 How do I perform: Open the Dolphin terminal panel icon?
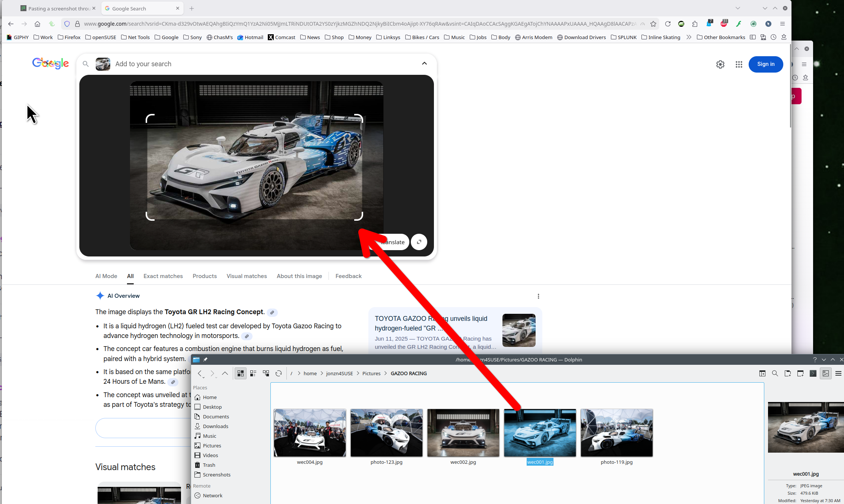coord(813,373)
